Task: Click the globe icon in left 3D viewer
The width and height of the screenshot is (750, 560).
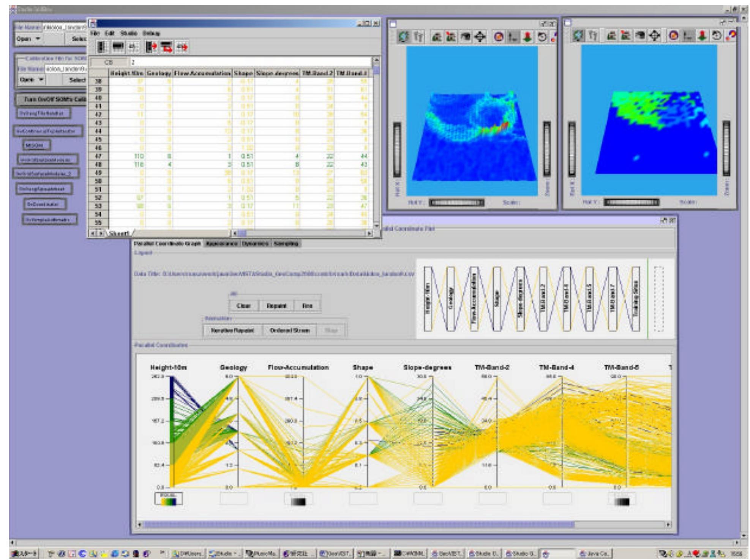Action: [404, 37]
